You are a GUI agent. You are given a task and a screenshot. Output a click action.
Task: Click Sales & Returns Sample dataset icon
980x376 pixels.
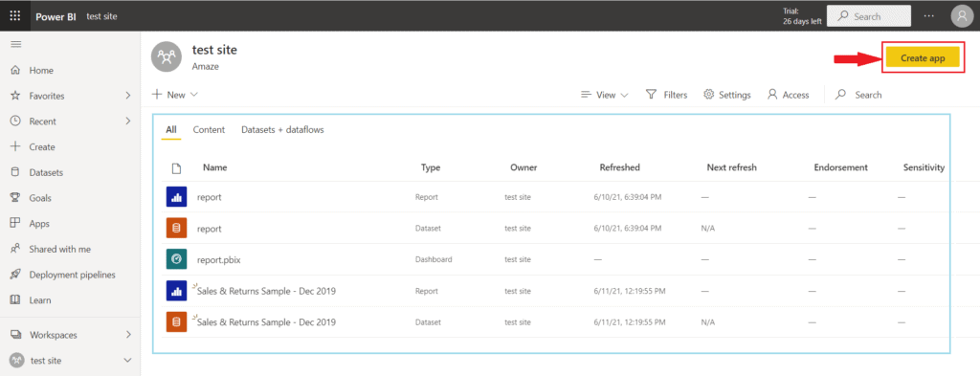176,321
